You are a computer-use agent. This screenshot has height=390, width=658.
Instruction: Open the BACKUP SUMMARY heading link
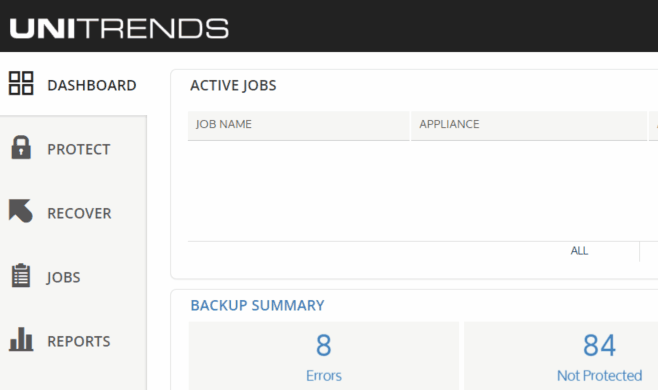tap(257, 305)
